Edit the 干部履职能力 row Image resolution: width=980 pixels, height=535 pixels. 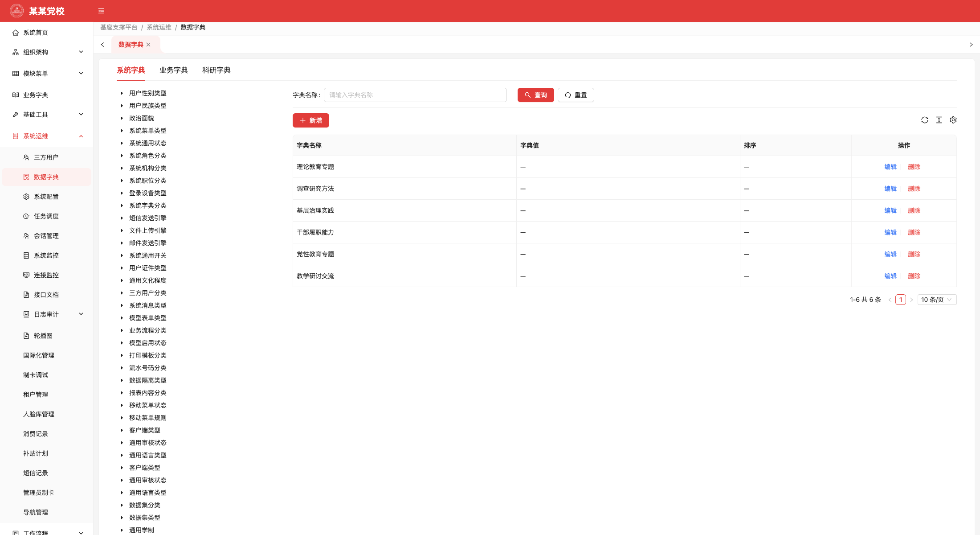890,232
